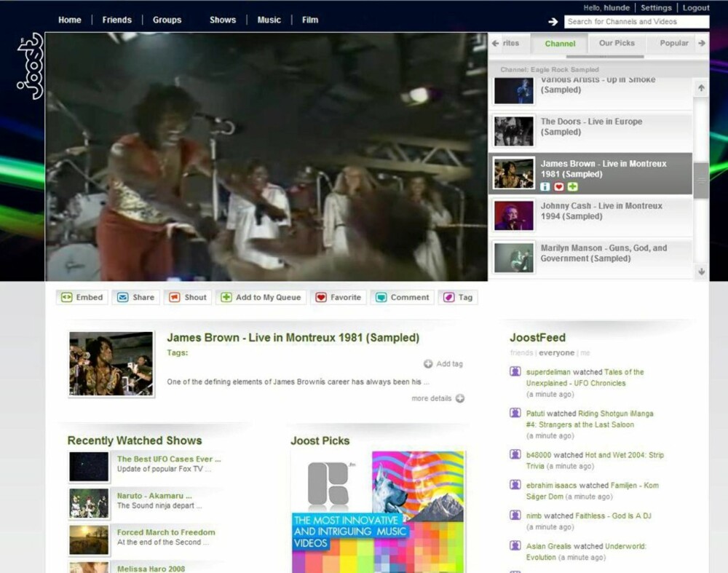Open James Brown - Live in Montreux 1981 title

pyautogui.click(x=293, y=338)
